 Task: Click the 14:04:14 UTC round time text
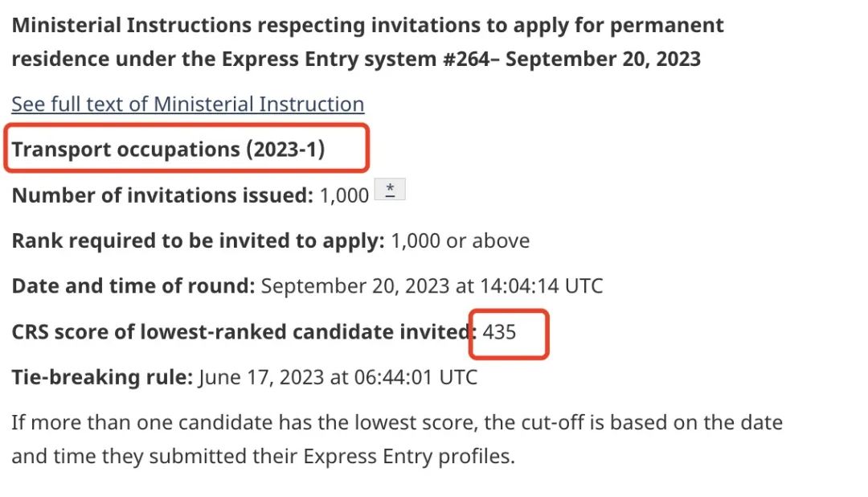[x=542, y=286]
